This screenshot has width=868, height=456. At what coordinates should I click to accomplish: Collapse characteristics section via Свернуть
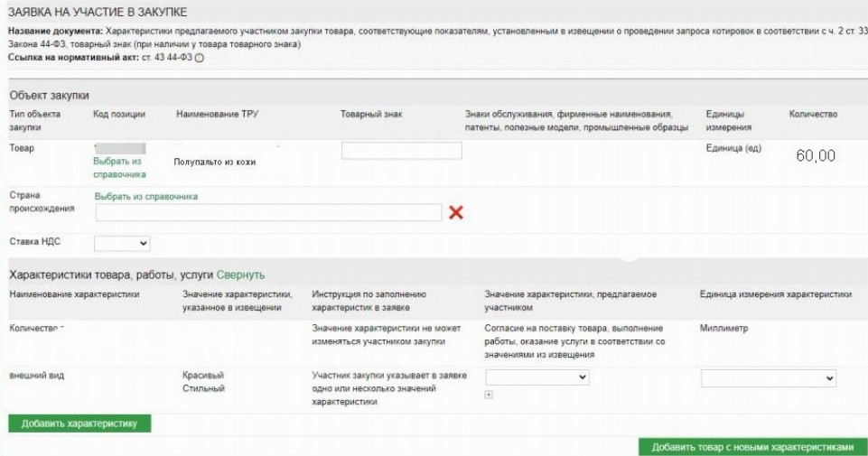pos(240,275)
